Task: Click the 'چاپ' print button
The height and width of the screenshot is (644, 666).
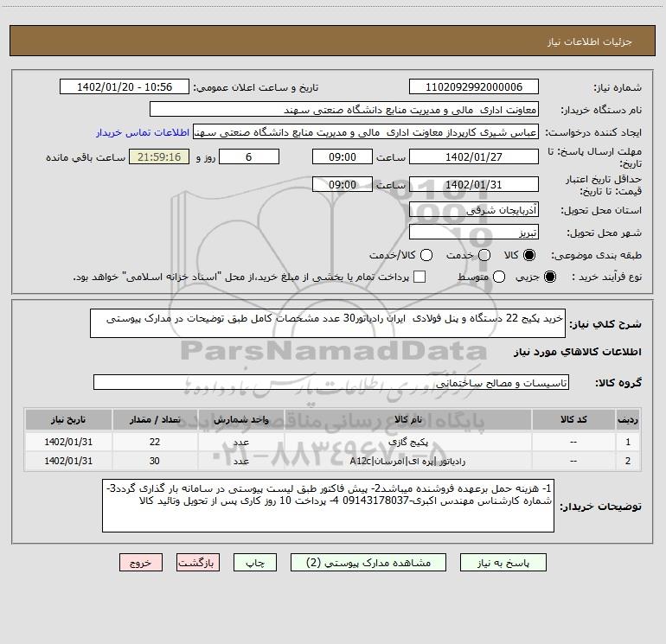Action: [x=255, y=563]
